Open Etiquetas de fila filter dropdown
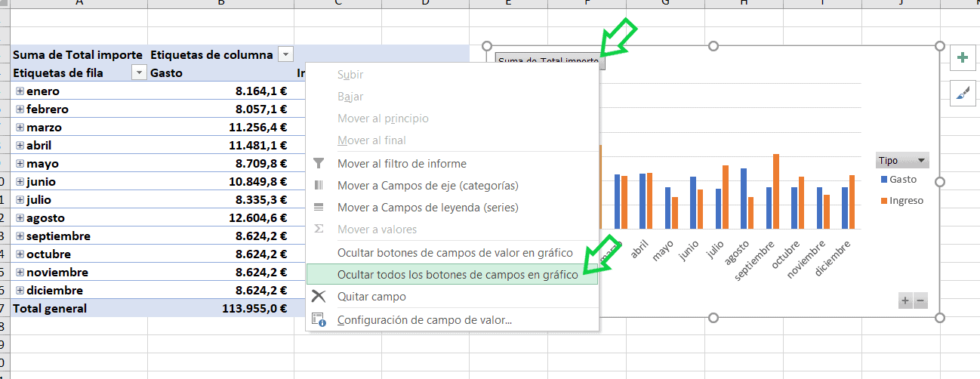This screenshot has height=379, width=980. (138, 72)
